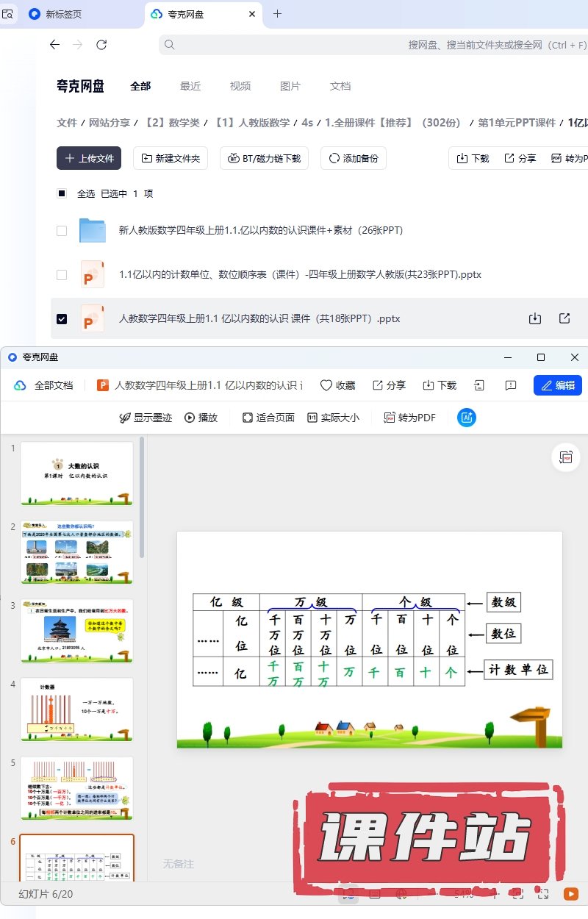Click the browser back arrow
Viewport: 588px width, 919px height.
(x=54, y=45)
